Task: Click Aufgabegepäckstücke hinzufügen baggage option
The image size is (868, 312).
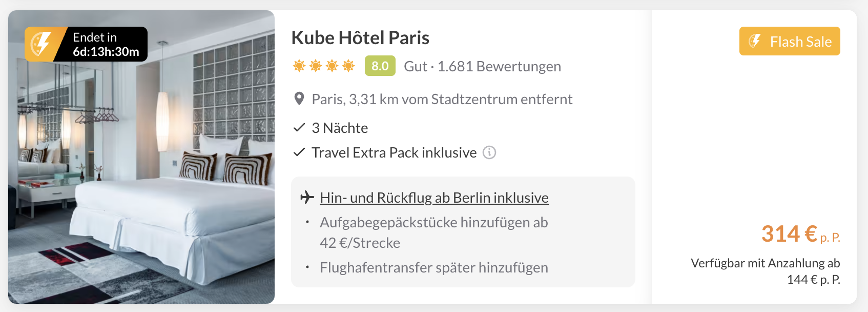Action: [434, 232]
